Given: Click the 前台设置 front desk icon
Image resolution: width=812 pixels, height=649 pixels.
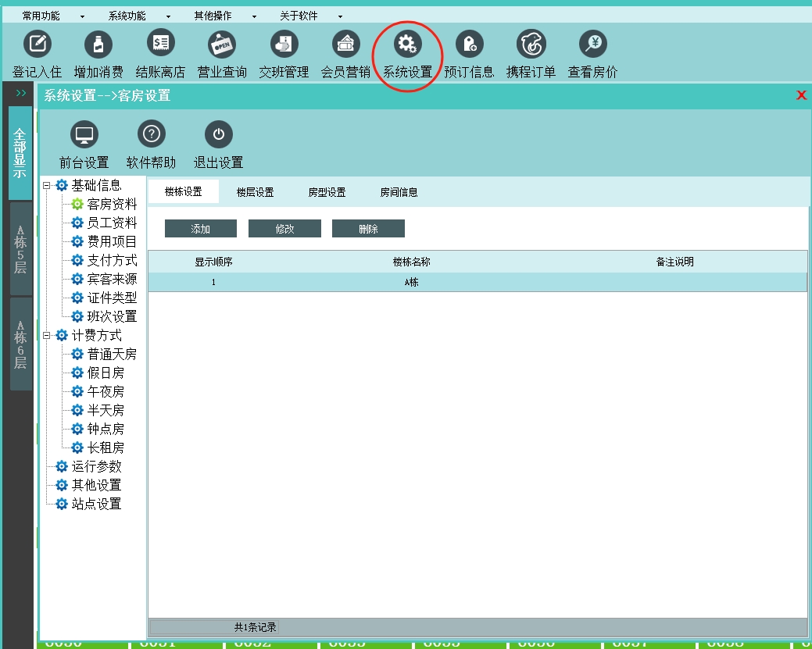Looking at the screenshot, I should (84, 135).
